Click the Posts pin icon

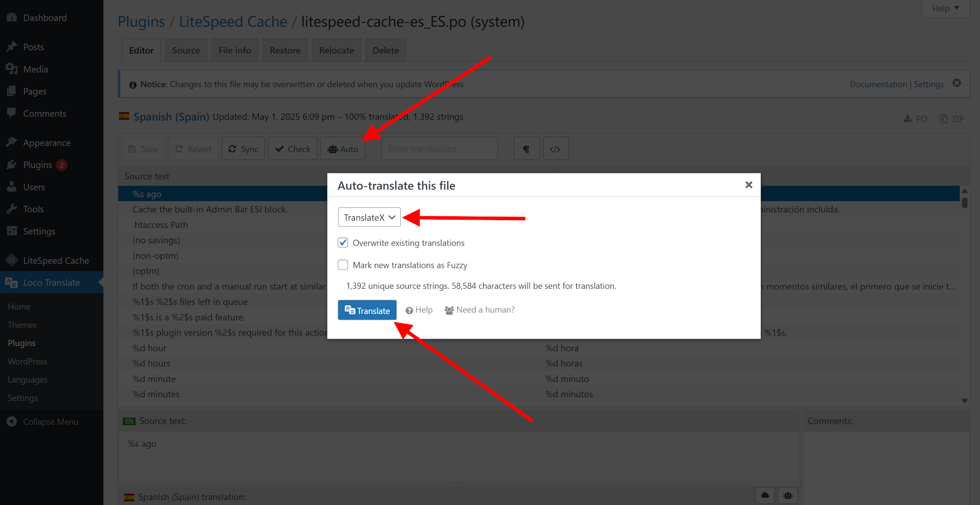pos(12,47)
